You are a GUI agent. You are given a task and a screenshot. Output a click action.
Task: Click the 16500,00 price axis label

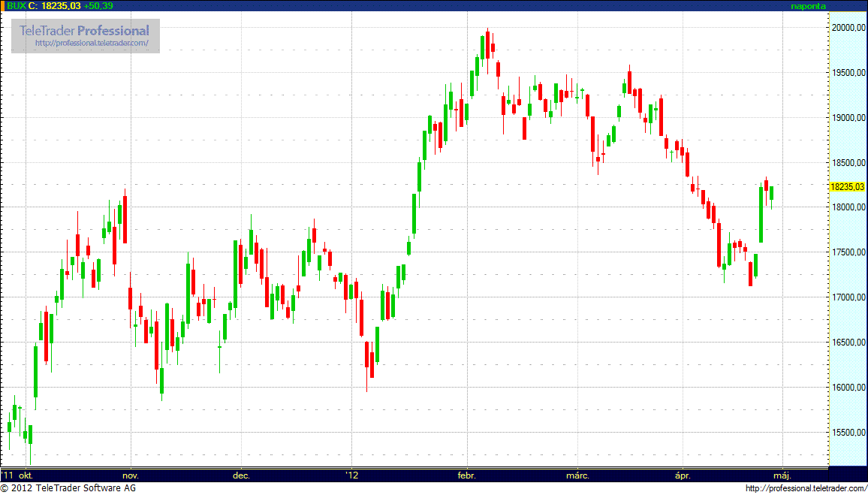[x=848, y=343]
